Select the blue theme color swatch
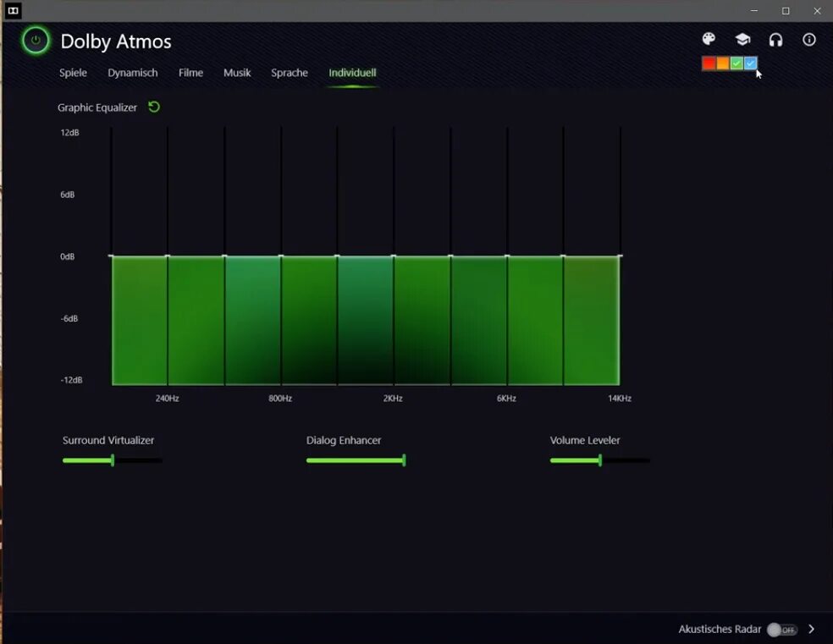The height and width of the screenshot is (644, 833). [750, 63]
